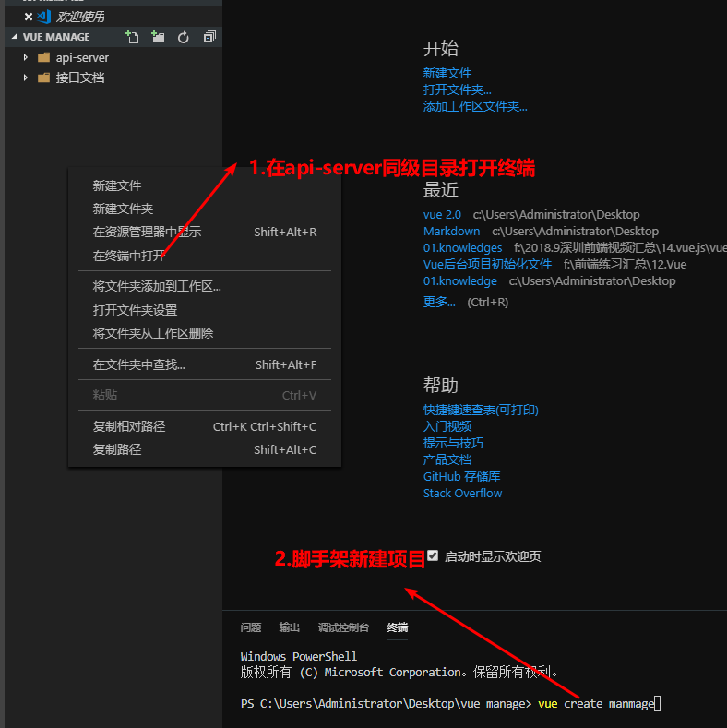Viewport: 727px width, 728px height.
Task: Switch to the 问题 panel tab
Action: pos(251,627)
